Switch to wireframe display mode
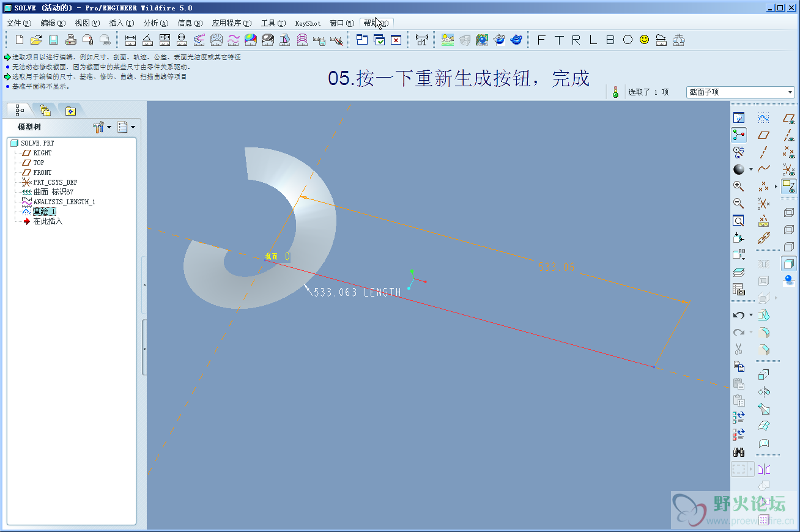Viewport: 800px width, 532px height. tap(789, 213)
